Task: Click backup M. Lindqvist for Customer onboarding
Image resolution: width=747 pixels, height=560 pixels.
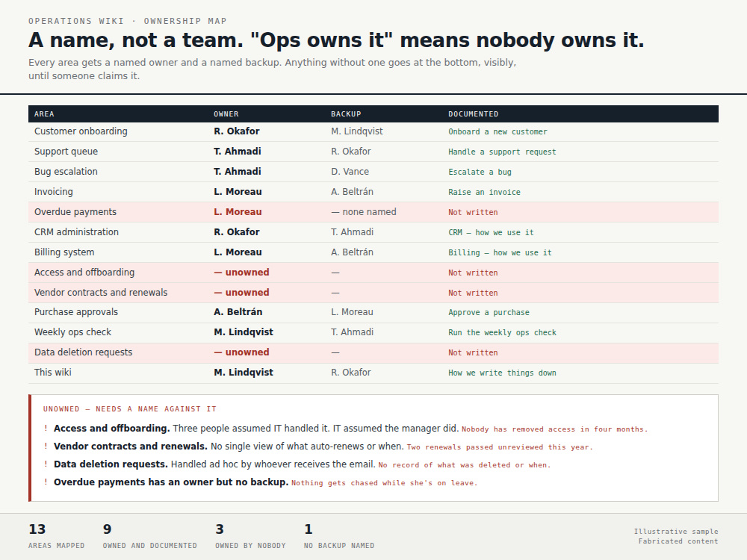Action: pyautogui.click(x=357, y=131)
